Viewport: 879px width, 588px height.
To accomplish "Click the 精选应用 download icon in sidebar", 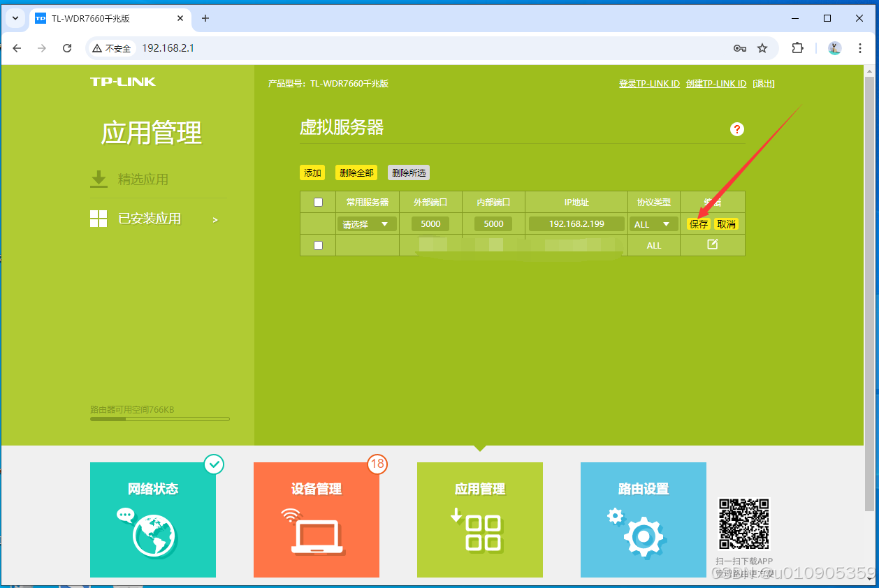I will tap(99, 179).
